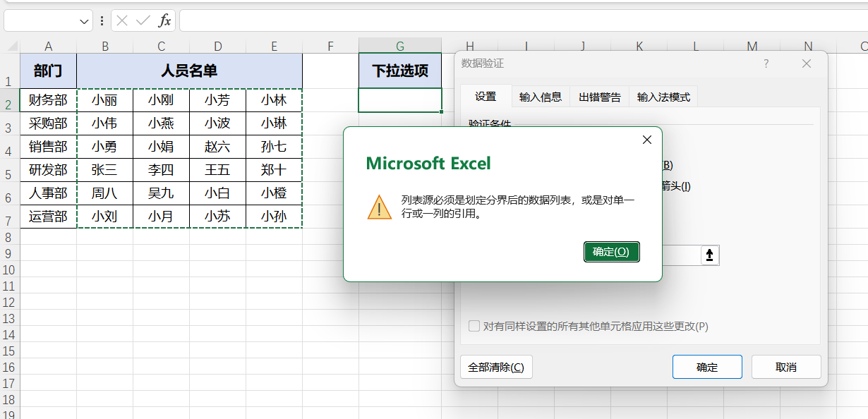Screen dimensions: 868x419
Task: Click the 全部清除(C) button
Action: click(495, 367)
